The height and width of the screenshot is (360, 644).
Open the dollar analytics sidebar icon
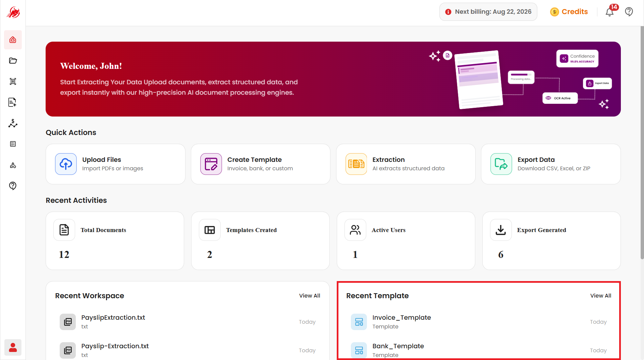pyautogui.click(x=13, y=123)
